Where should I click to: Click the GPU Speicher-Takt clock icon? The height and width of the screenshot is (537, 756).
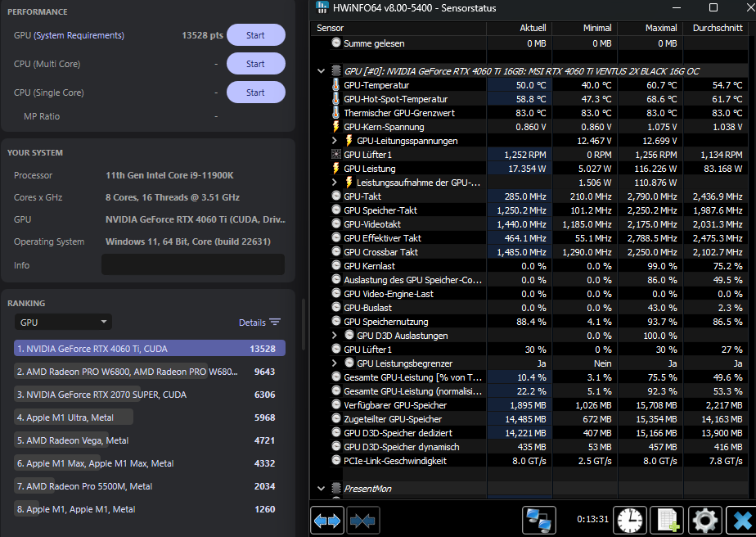336,210
